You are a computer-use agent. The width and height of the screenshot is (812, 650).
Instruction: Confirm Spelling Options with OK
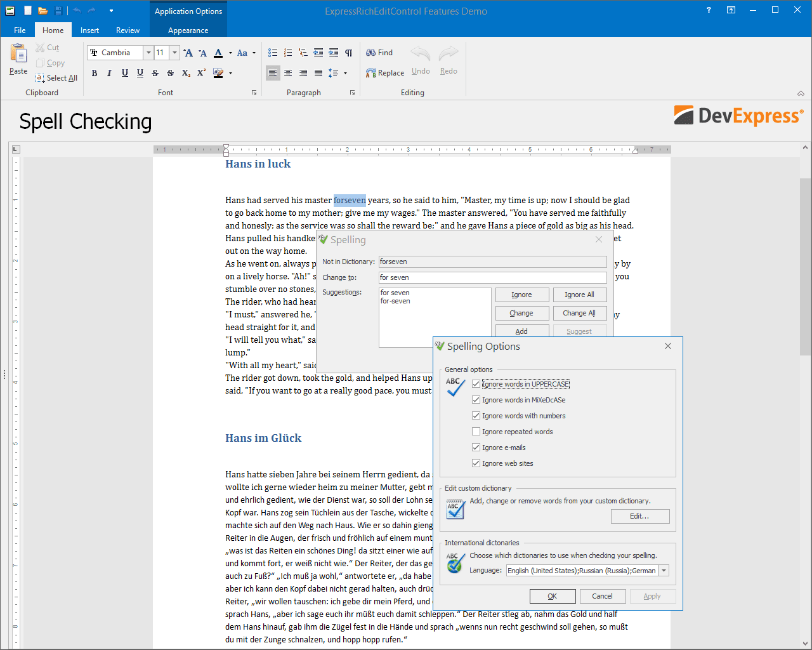553,596
